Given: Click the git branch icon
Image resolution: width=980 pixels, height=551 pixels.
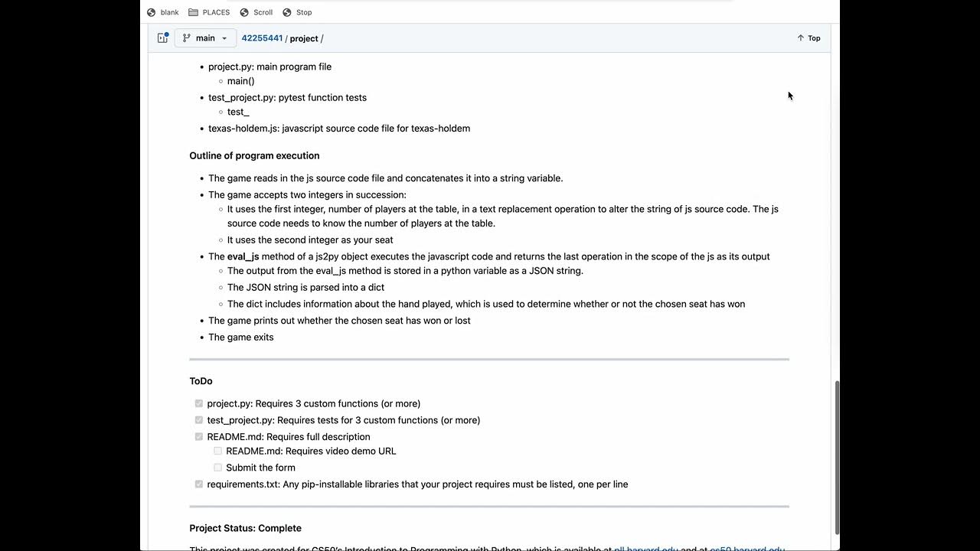Looking at the screenshot, I should [x=187, y=38].
